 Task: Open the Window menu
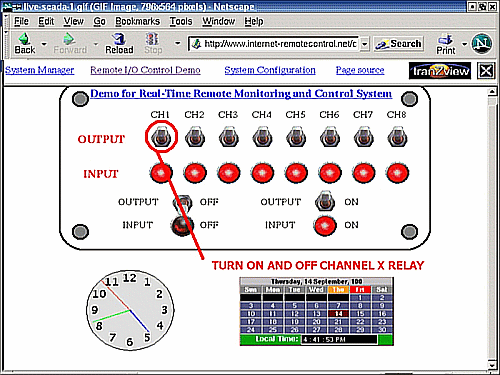tap(219, 21)
